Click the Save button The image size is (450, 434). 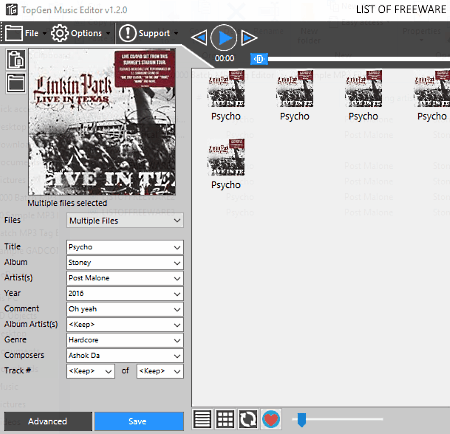(139, 421)
